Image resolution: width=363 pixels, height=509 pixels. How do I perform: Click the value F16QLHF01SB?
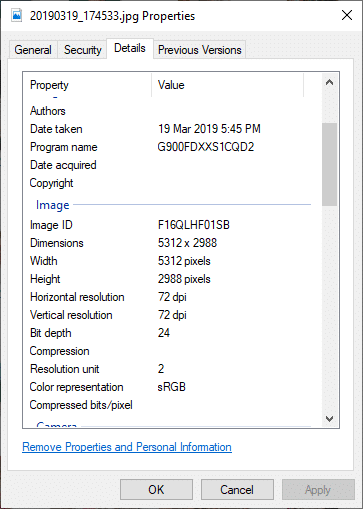[x=194, y=225]
